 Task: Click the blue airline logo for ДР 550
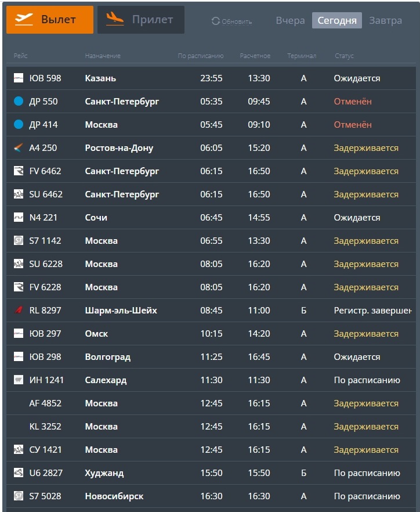(x=19, y=101)
